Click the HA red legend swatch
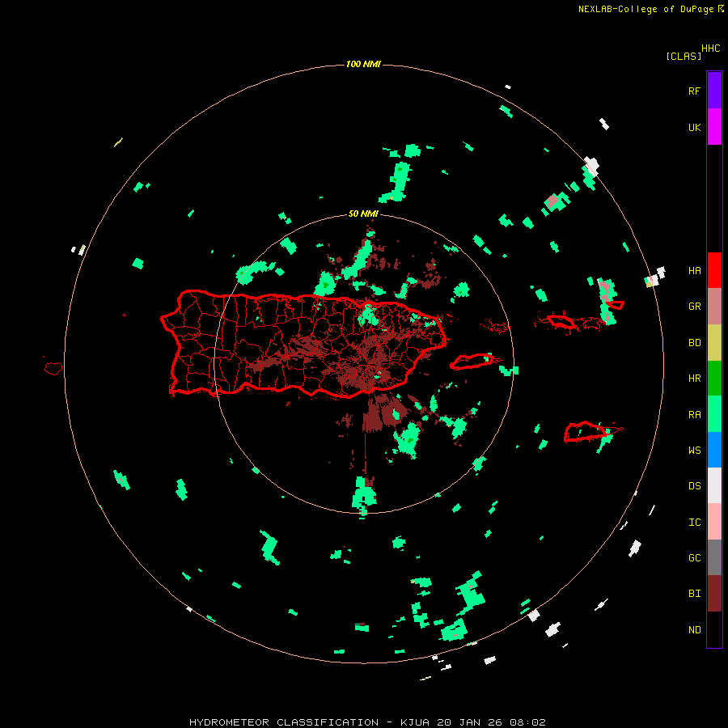Viewport: 728px width, 728px height. [714, 270]
